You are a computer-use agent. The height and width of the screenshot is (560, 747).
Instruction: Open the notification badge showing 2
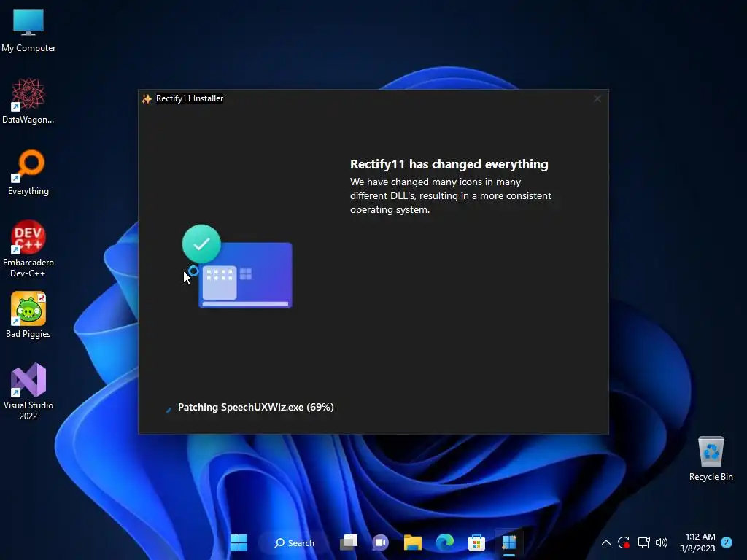727,542
